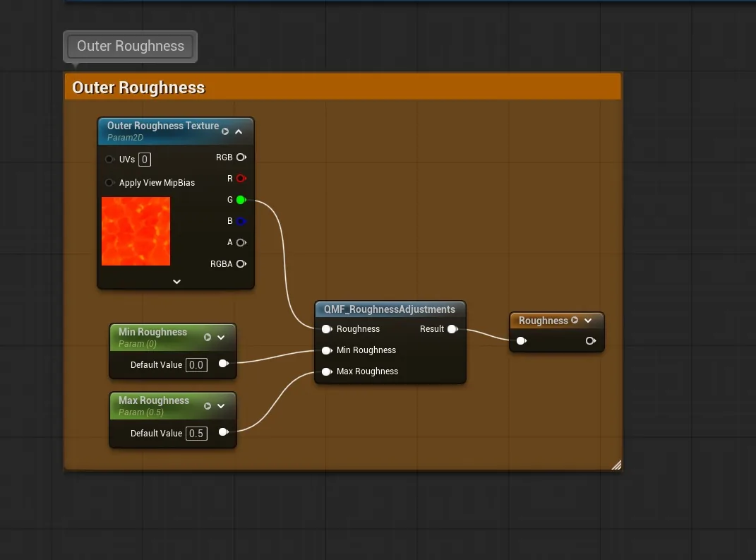Click the RGBA output pin
The image size is (756, 560).
coord(241,264)
